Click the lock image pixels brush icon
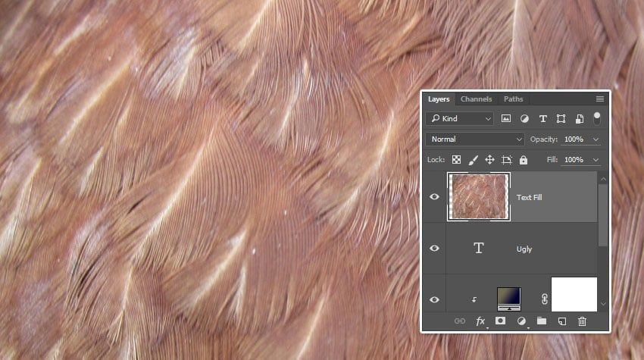This screenshot has height=360, width=644. 474,160
